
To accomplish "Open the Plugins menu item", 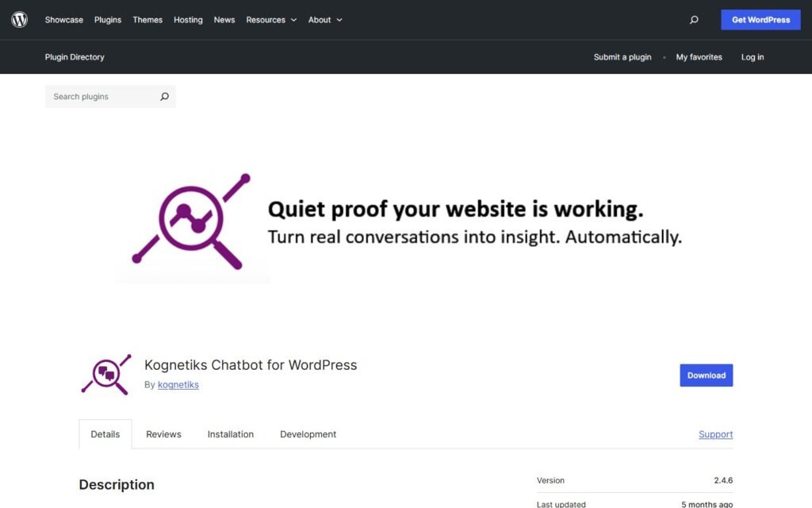I will pyautogui.click(x=108, y=20).
